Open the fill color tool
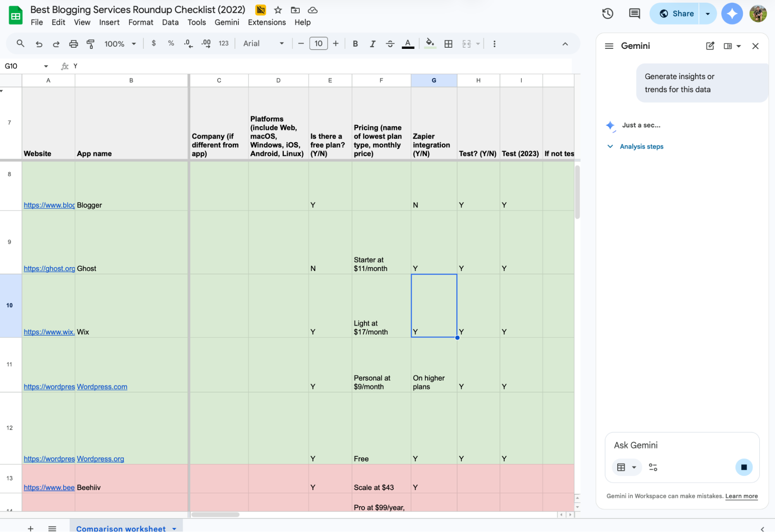The height and width of the screenshot is (532, 775). tap(430, 43)
